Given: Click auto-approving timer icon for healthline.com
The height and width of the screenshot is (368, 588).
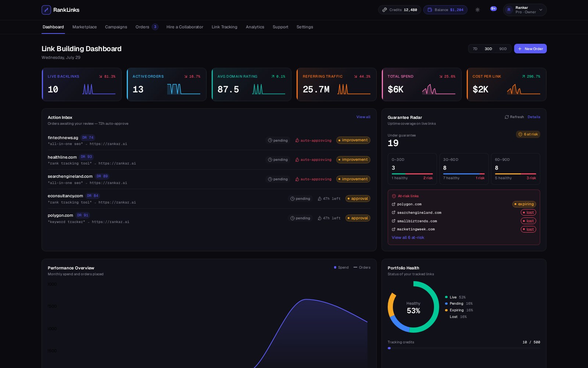Looking at the screenshot, I should tap(297, 160).
